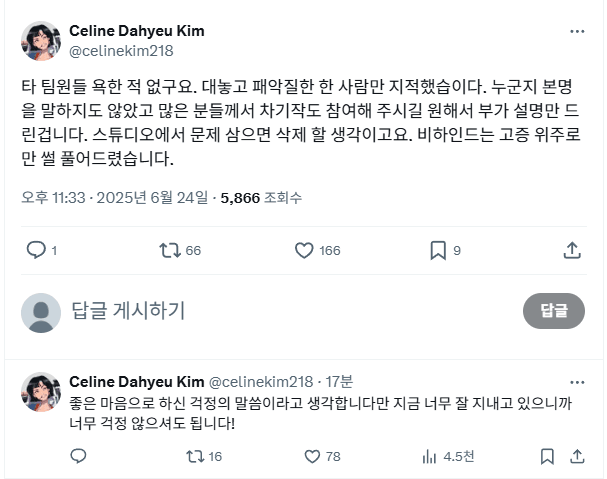
Task: Type in the 답글 게시하기 reply field
Action: tap(280, 311)
